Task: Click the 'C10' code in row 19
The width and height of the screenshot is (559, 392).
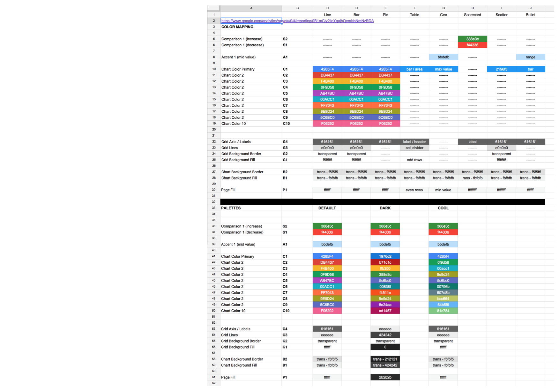Action: [x=286, y=124]
